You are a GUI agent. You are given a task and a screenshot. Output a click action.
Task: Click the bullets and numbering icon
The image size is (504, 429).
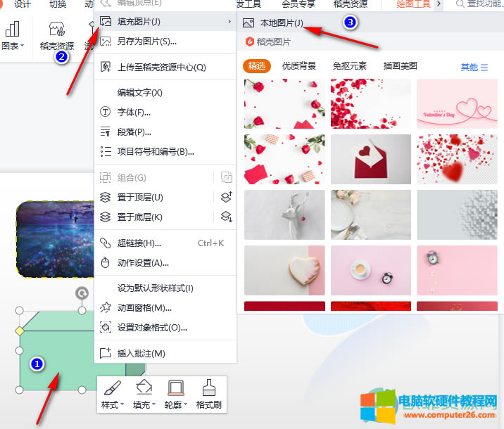tap(105, 151)
